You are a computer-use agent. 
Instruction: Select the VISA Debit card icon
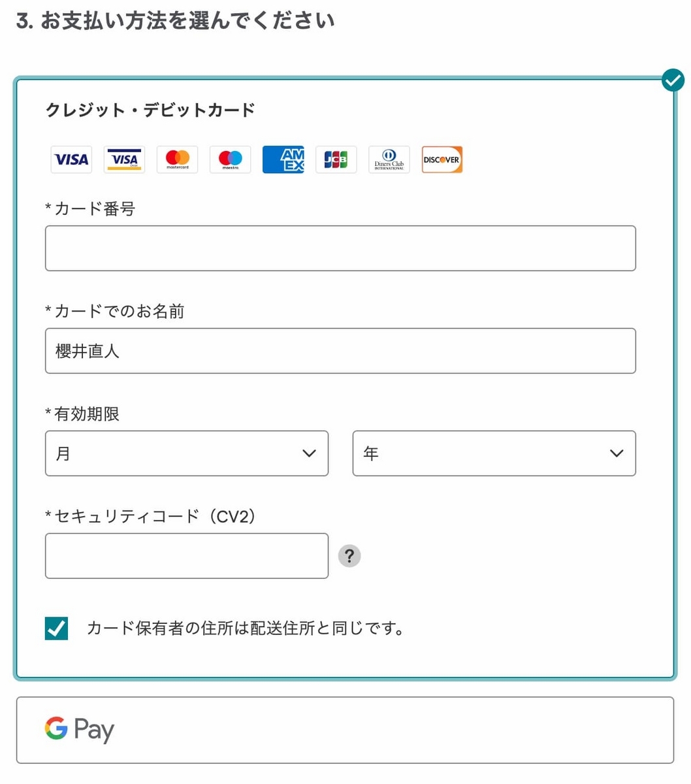[x=124, y=159]
